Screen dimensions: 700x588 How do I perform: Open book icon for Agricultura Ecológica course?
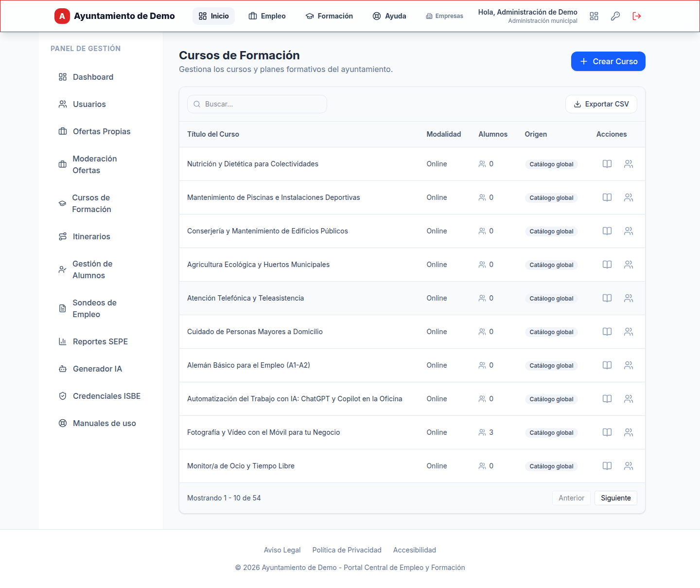[x=607, y=265]
